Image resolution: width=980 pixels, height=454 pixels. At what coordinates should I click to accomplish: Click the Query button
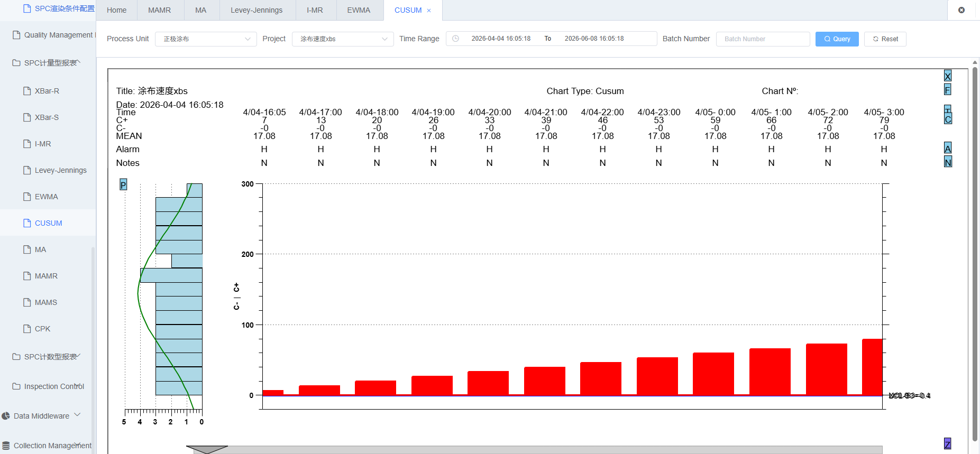coord(837,39)
